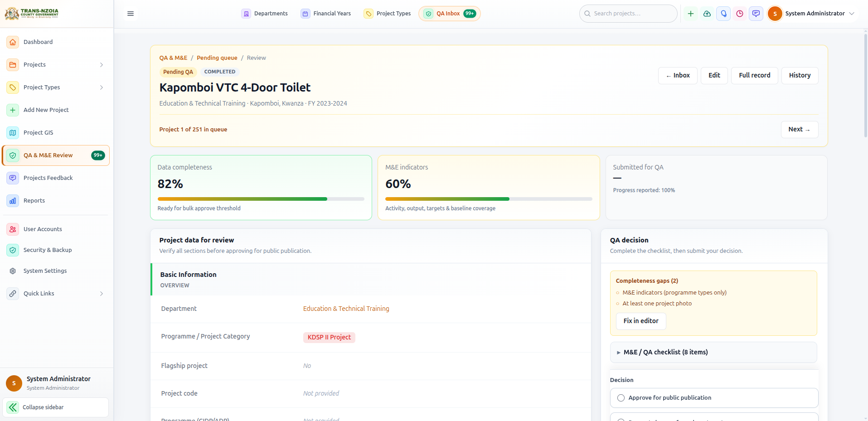868x421 pixels.
Task: View the History button
Action: click(x=800, y=76)
